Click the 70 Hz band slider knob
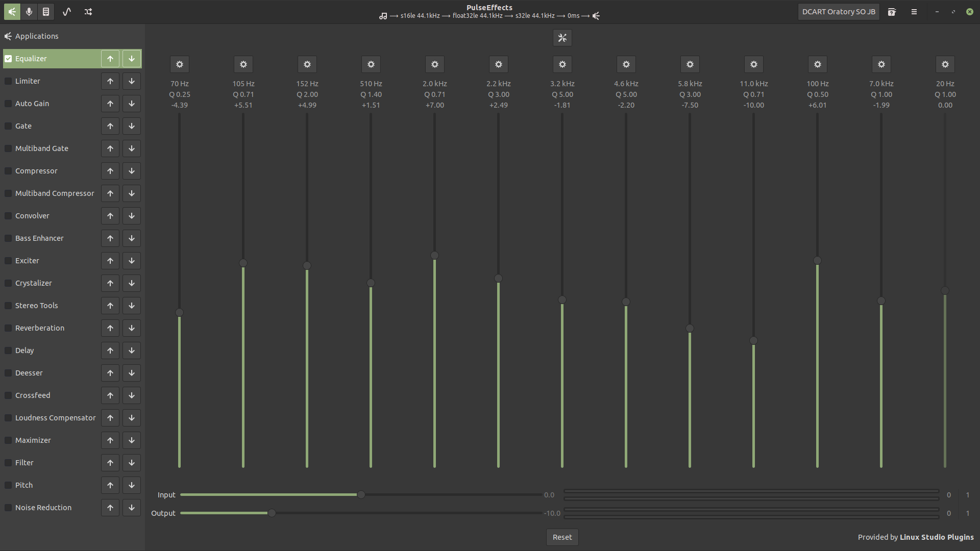The image size is (980, 551). pyautogui.click(x=179, y=312)
